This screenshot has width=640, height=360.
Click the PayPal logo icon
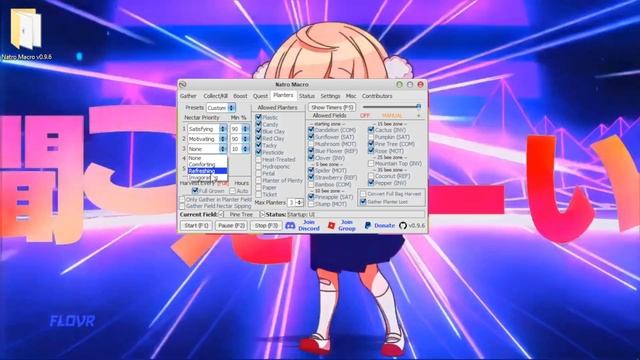click(367, 225)
